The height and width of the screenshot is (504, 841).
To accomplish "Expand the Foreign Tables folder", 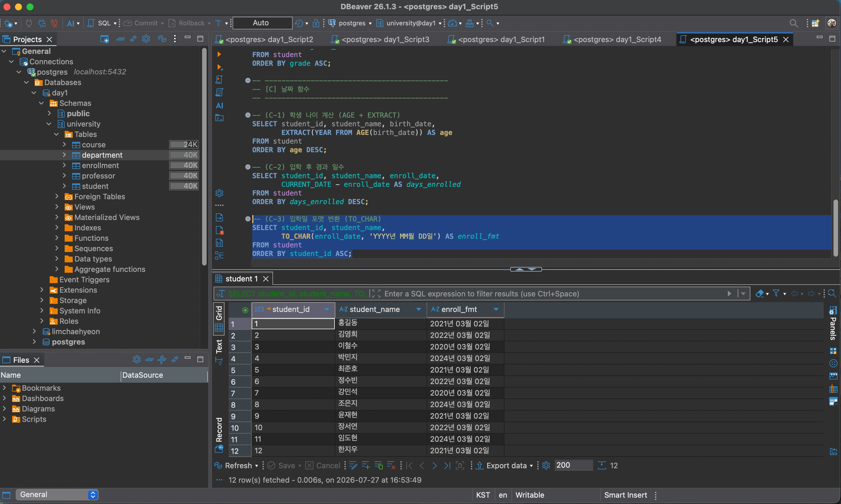I will (57, 197).
